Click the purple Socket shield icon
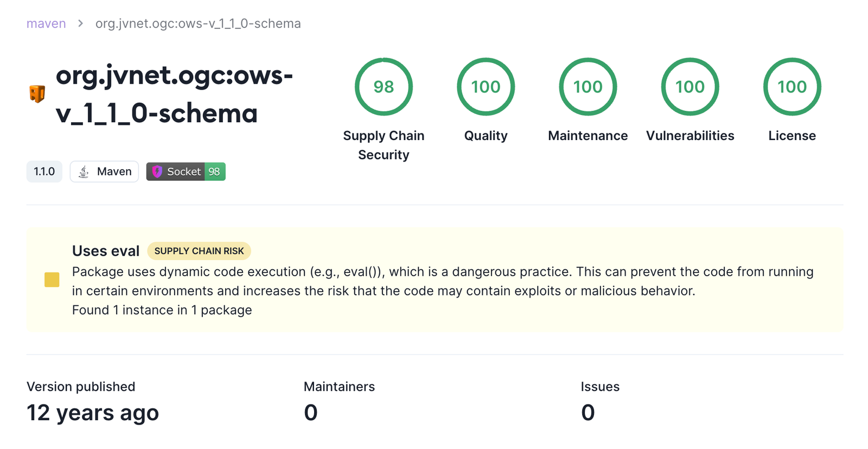 click(x=157, y=172)
